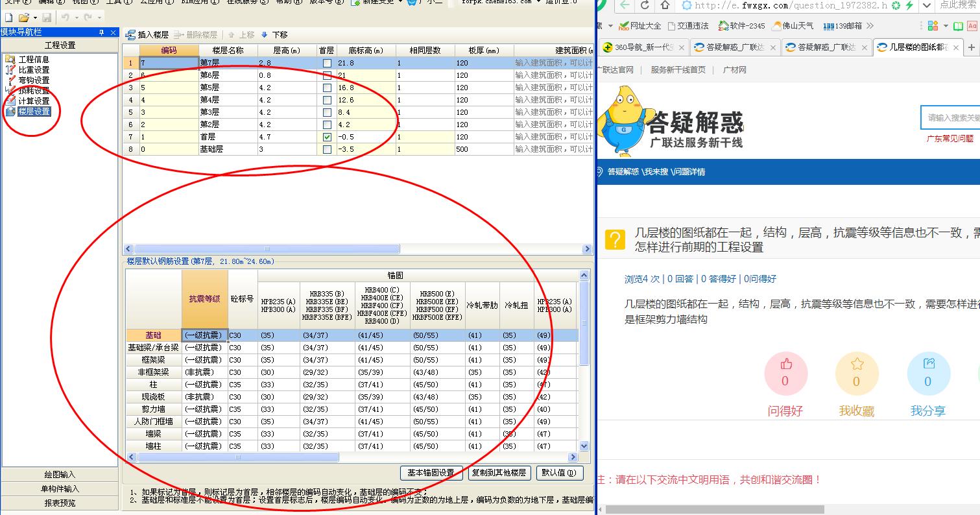Click the Redo arrow icon
The image size is (980, 515).
pyautogui.click(x=88, y=17)
